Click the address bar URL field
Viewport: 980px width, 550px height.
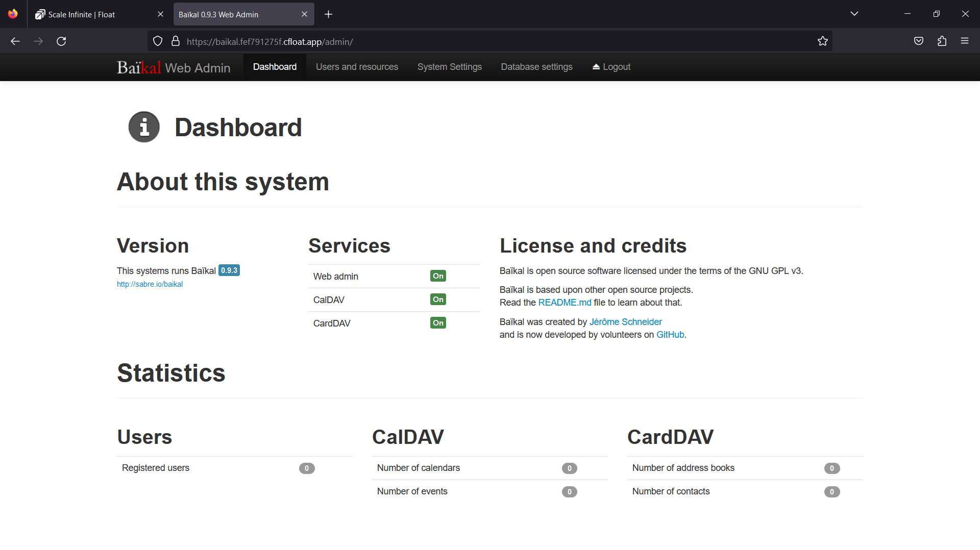coord(490,41)
